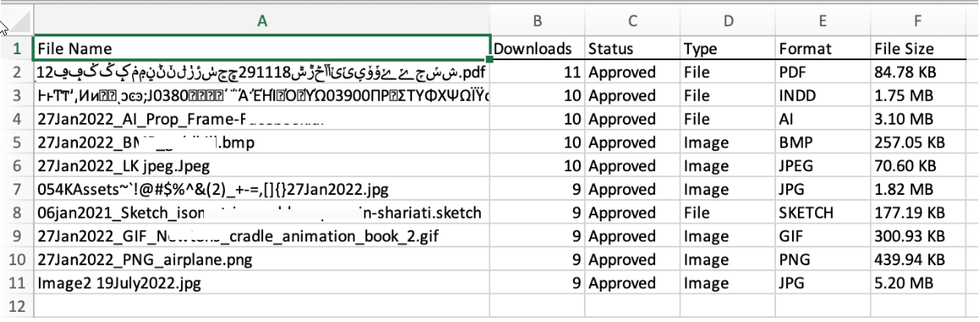
Task: Click the PDF format cell
Action: 823,72
